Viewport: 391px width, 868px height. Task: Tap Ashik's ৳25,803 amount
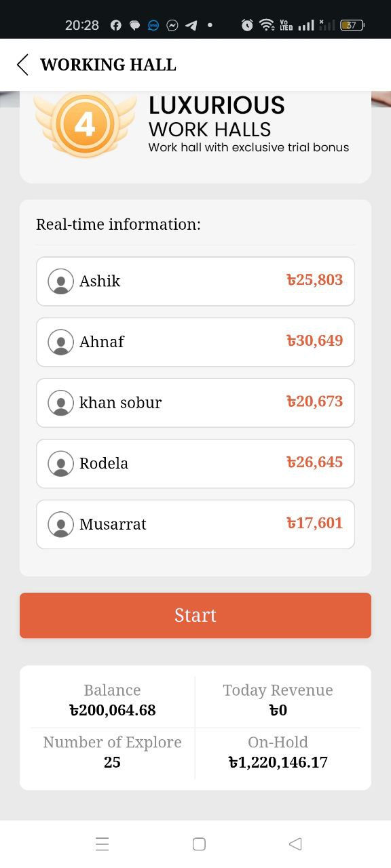pyautogui.click(x=314, y=280)
